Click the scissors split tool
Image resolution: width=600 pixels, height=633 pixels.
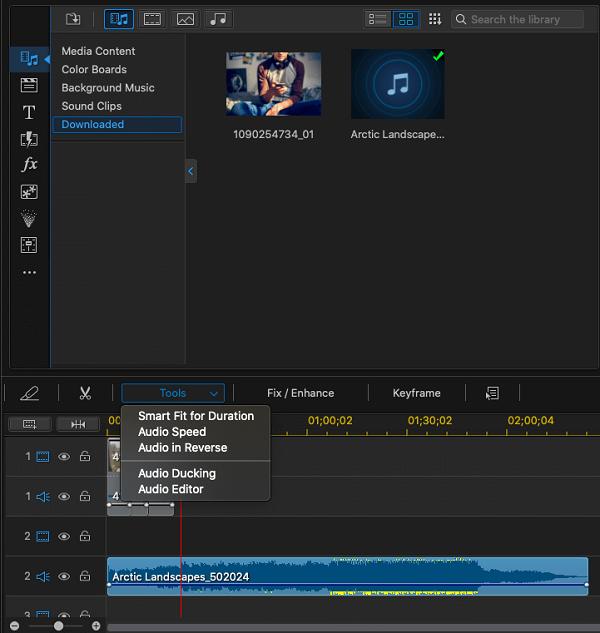click(85, 393)
